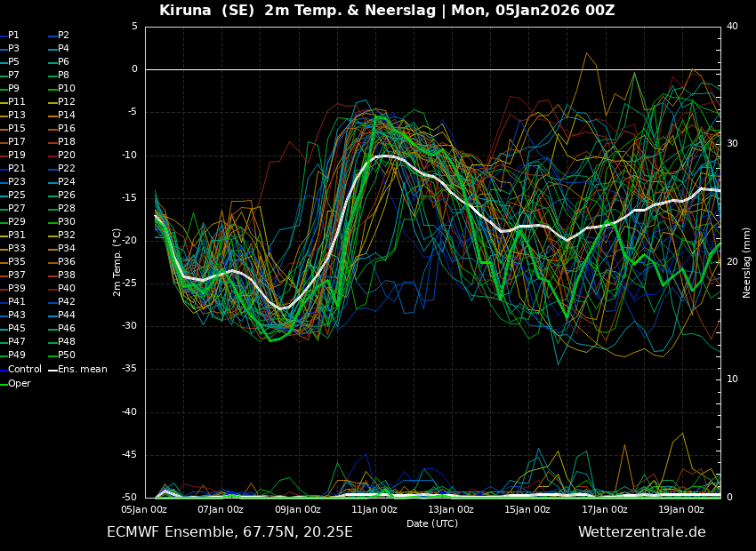Select the 'P40' legend entry
The height and width of the screenshot is (551, 756).
click(x=61, y=289)
